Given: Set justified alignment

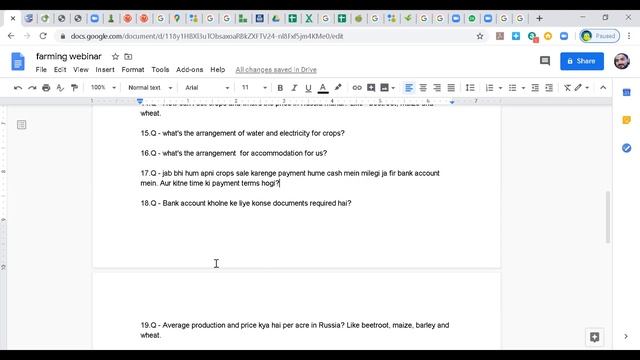Looking at the screenshot, I should 451,88.
